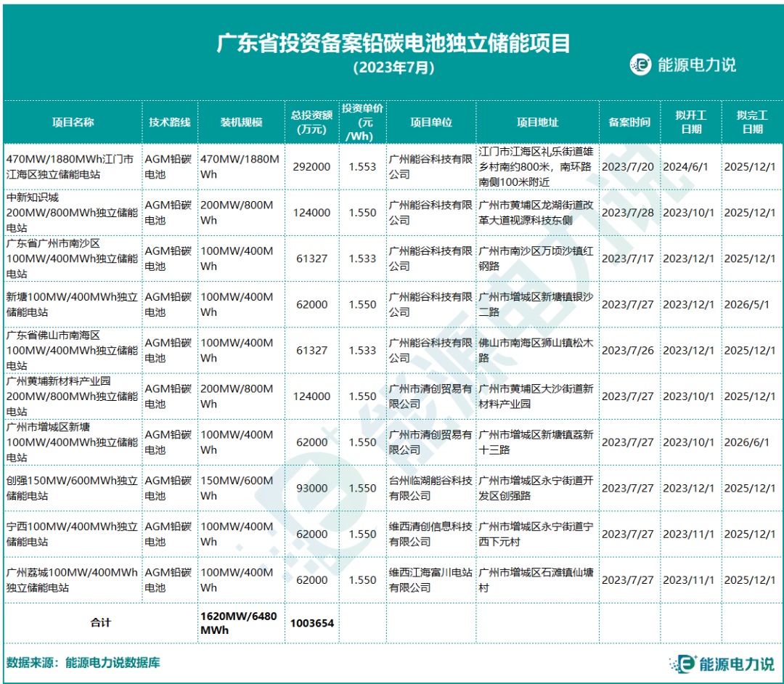Click the address 广州市黄埔区龙湖街道改革大道视源科技东侧

536,213
